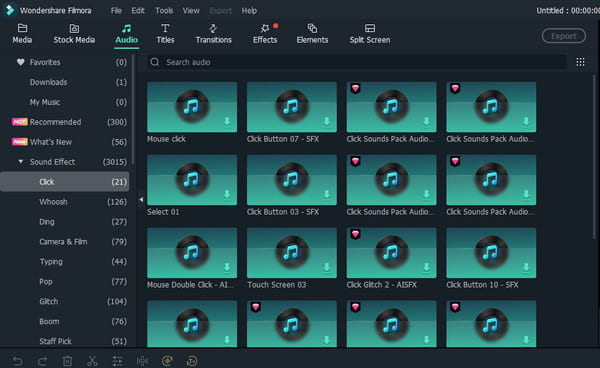
Task: Open the Edit menu
Action: pyautogui.click(x=138, y=11)
